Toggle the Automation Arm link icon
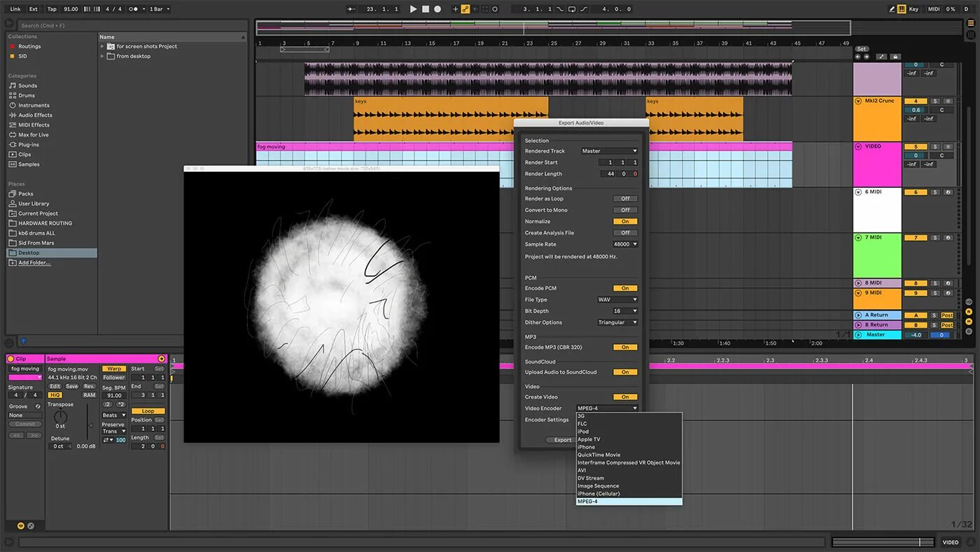 (x=465, y=9)
